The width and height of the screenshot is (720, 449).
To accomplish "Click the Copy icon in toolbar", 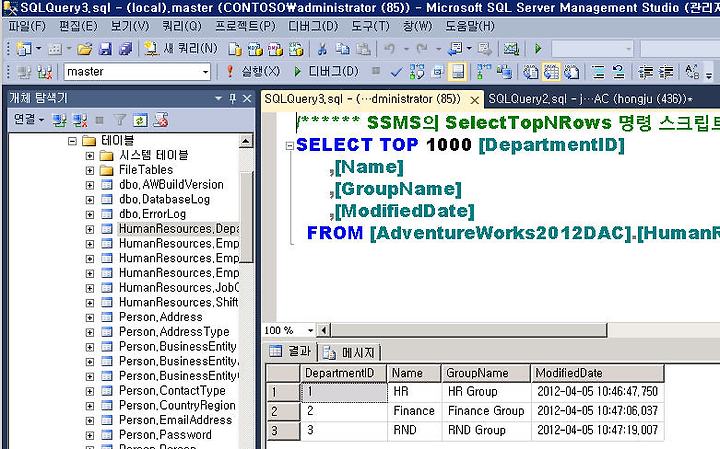I will [x=343, y=49].
